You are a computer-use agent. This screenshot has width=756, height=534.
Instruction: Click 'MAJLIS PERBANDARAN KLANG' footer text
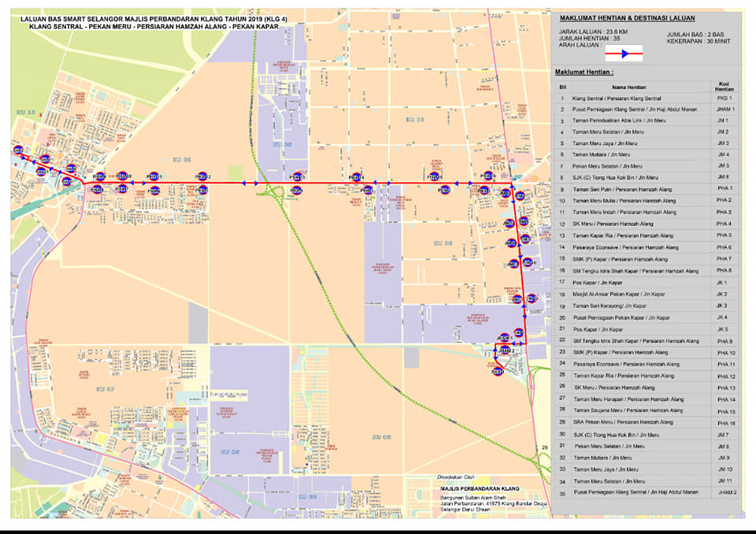480,488
